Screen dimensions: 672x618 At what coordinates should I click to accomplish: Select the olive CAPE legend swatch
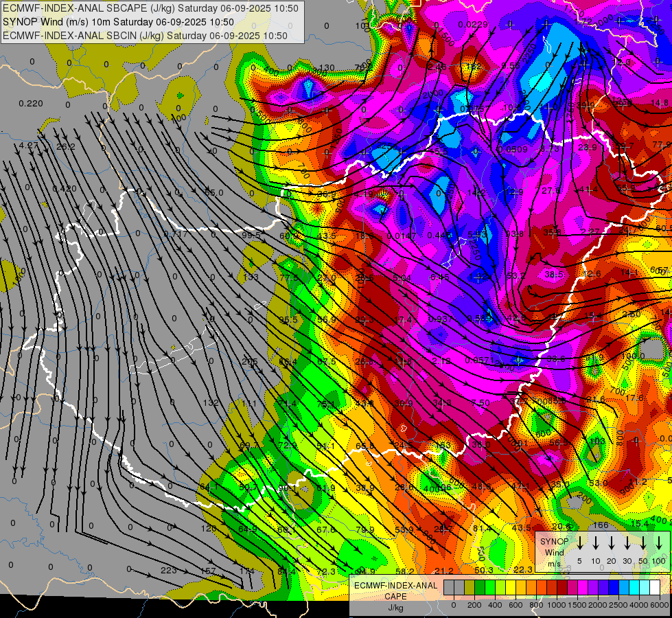click(470, 587)
